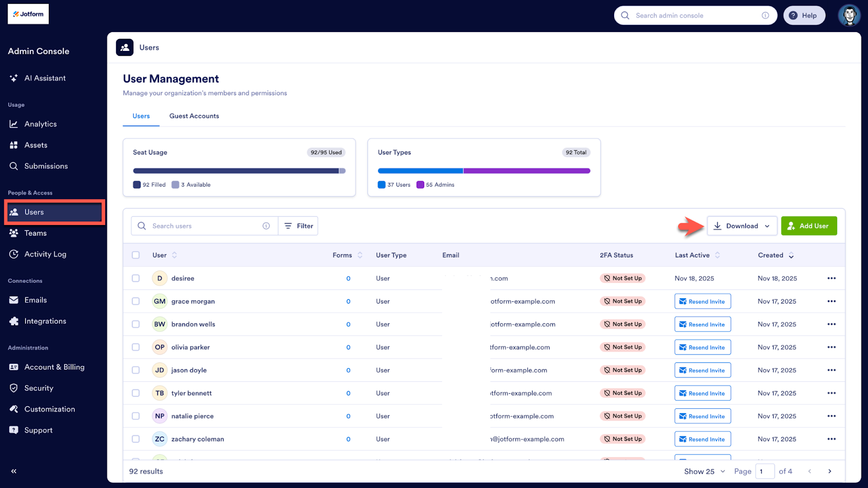Click the Add User button

809,226
